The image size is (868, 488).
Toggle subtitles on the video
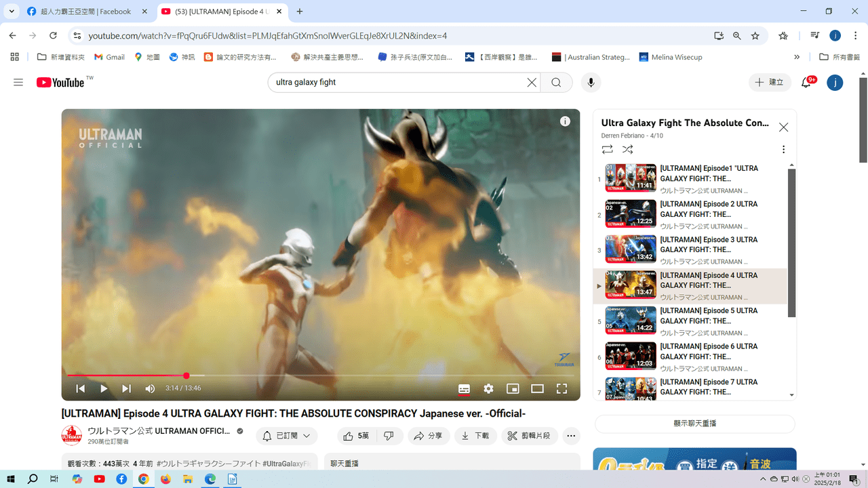(x=464, y=388)
